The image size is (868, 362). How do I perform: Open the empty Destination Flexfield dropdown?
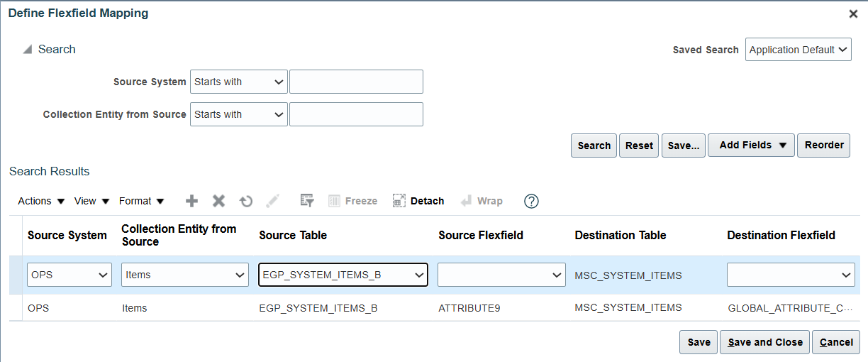coord(791,275)
